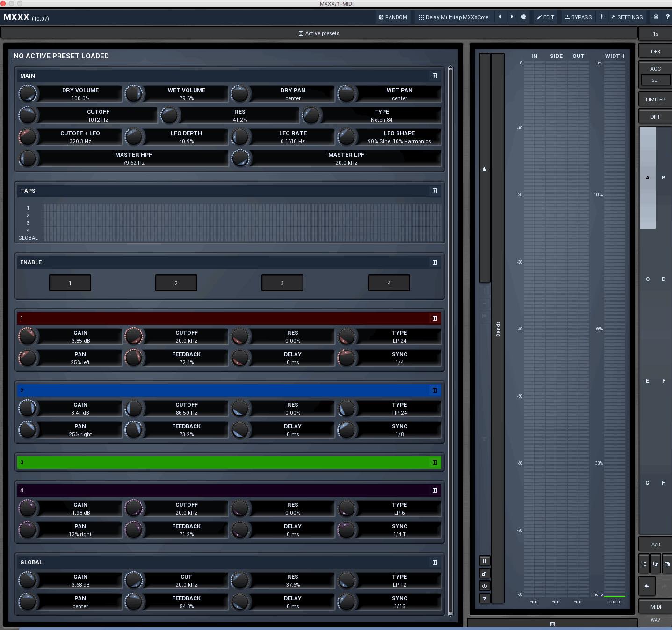Open the SETTINGS menu
Viewport: 672px width, 630px height.
click(x=627, y=17)
